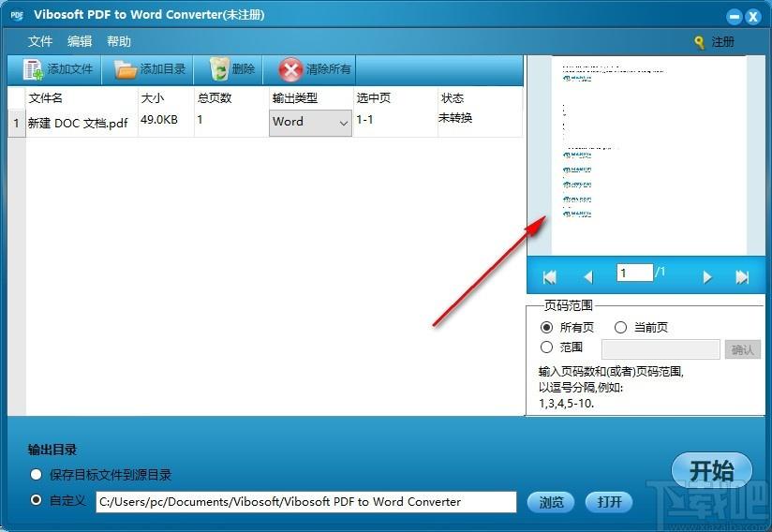772x532 pixels.
Task: Go to next preview page
Action: [707, 277]
